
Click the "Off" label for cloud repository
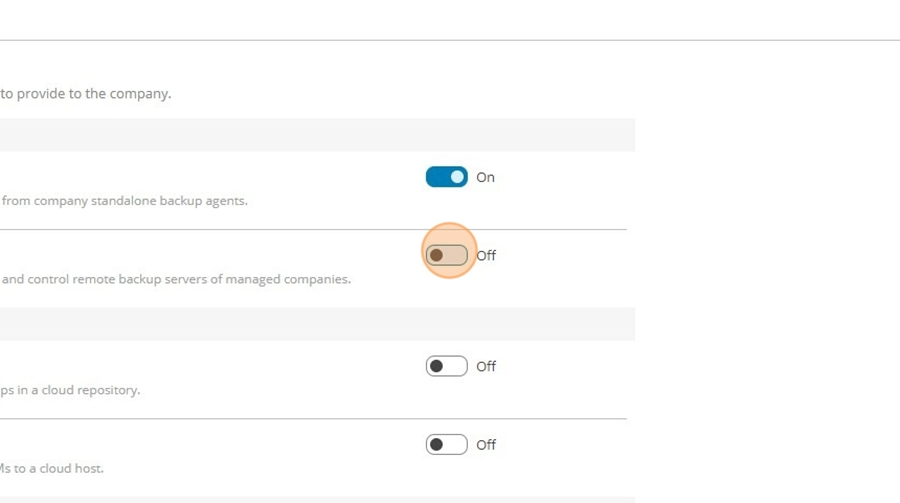pos(486,366)
